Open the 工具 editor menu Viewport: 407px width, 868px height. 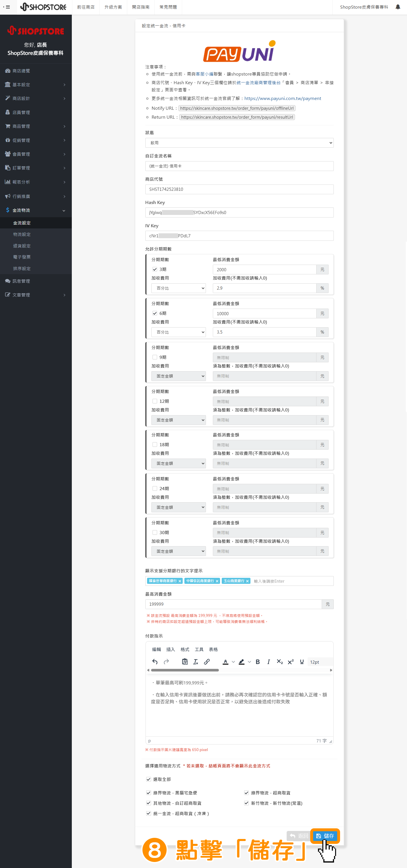click(x=199, y=649)
